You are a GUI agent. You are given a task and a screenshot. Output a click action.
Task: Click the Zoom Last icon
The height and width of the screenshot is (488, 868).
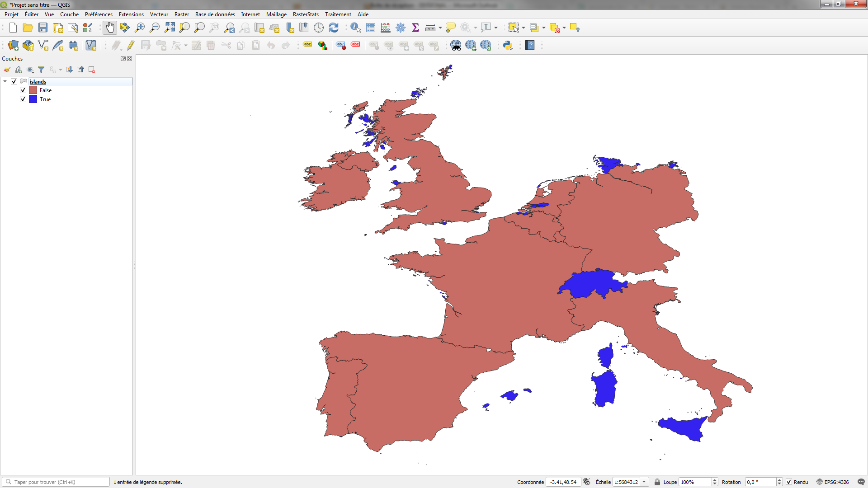[230, 28]
